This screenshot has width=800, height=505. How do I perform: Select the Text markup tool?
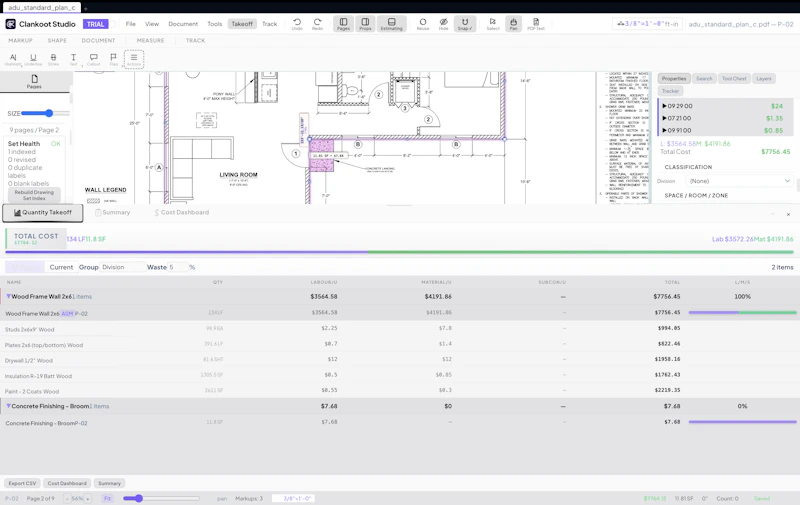[x=73, y=60]
